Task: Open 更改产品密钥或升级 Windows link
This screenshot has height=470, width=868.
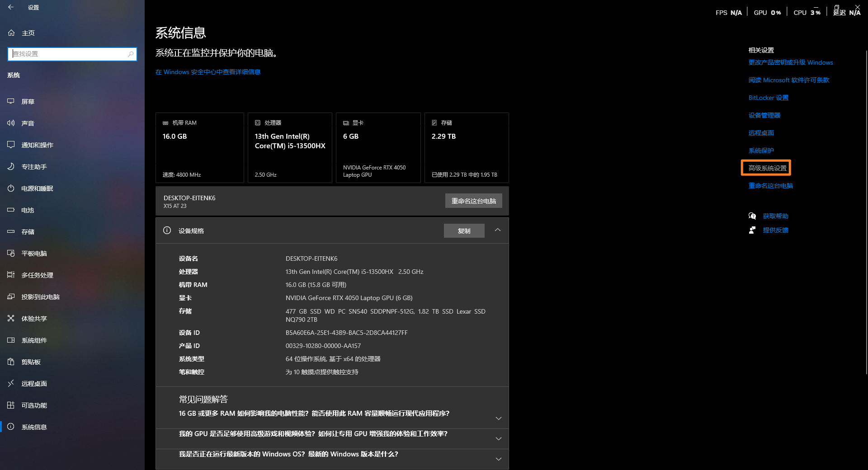Action: coord(791,62)
